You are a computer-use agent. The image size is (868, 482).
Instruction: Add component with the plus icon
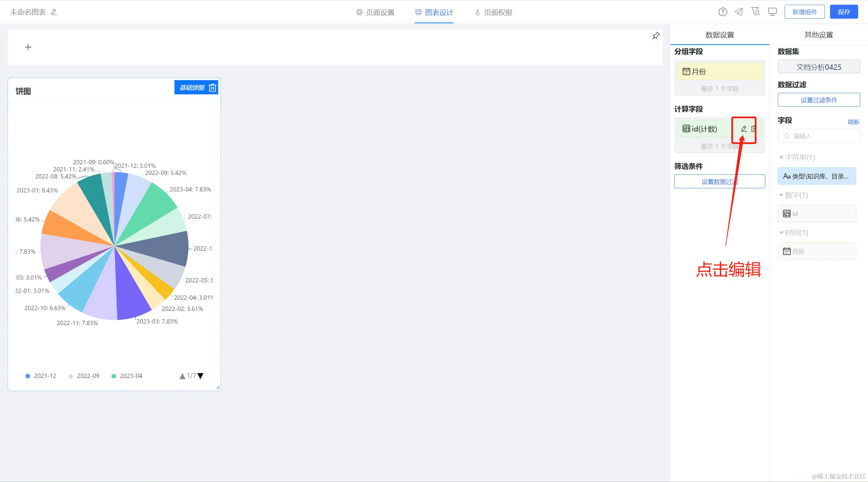pos(28,47)
